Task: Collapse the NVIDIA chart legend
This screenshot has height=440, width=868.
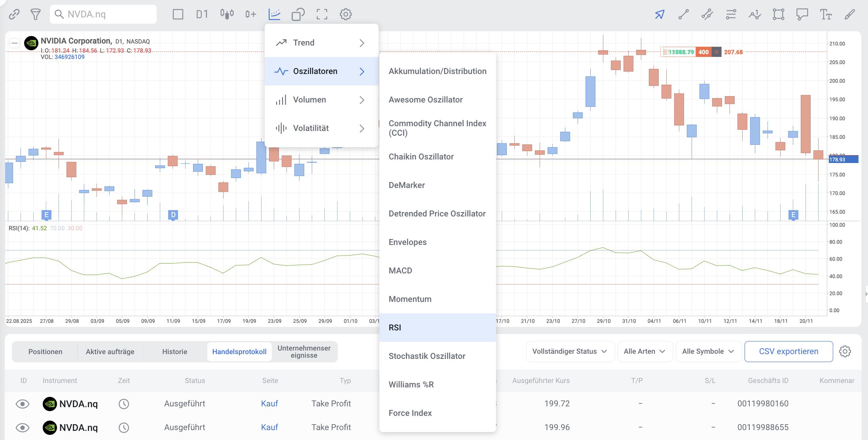Action: coord(15,43)
